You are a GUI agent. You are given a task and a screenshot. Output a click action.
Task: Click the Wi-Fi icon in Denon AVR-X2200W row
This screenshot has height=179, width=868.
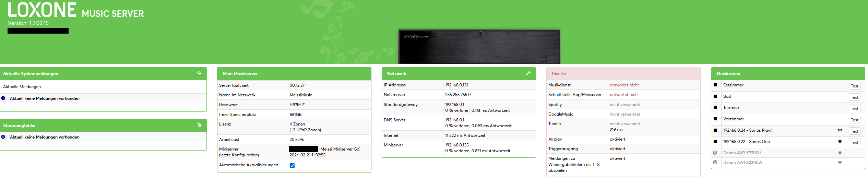(x=840, y=163)
